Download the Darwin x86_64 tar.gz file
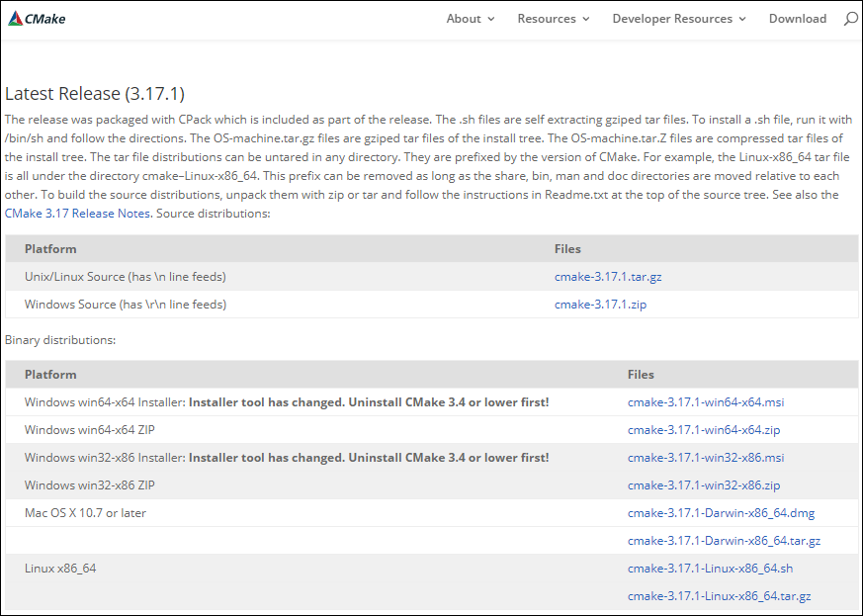The width and height of the screenshot is (863, 616). [x=724, y=541]
